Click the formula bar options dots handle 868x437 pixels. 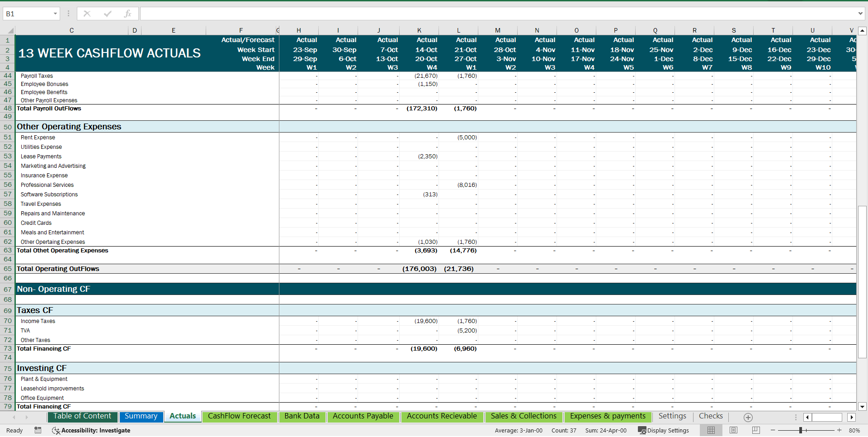point(68,14)
